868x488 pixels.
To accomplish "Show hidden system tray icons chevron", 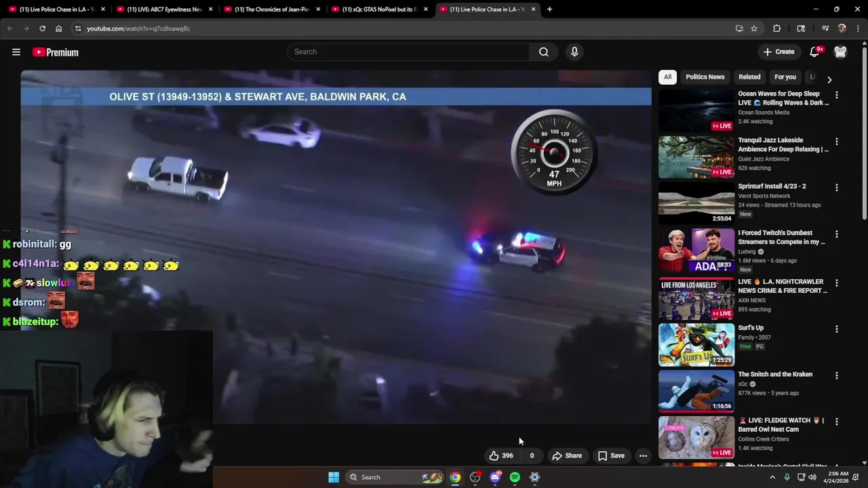I will tap(772, 477).
